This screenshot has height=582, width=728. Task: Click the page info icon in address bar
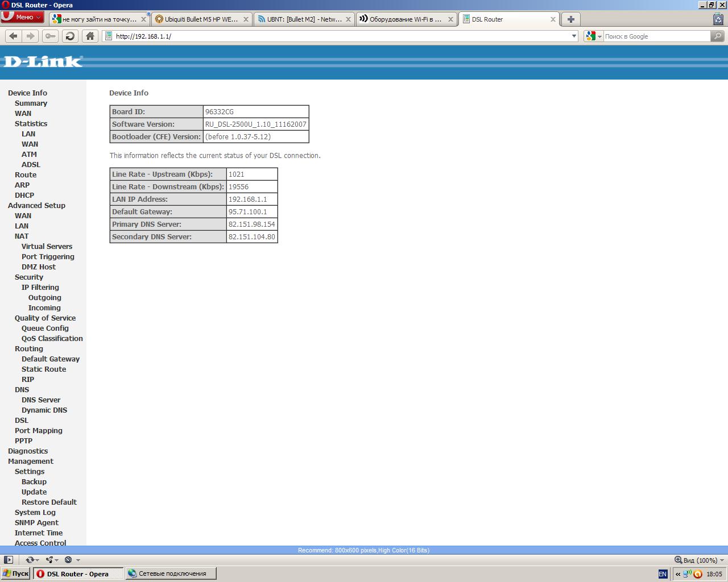pyautogui.click(x=109, y=36)
